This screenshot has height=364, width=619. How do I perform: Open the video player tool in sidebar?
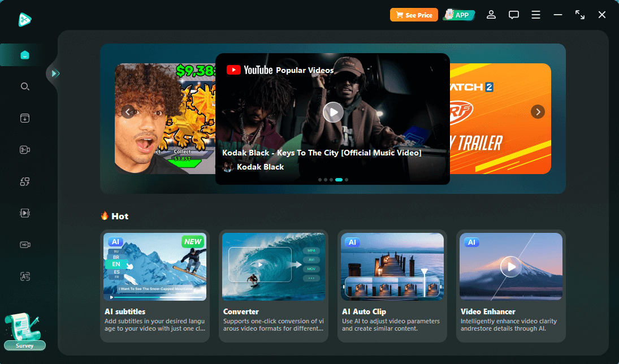tap(25, 213)
